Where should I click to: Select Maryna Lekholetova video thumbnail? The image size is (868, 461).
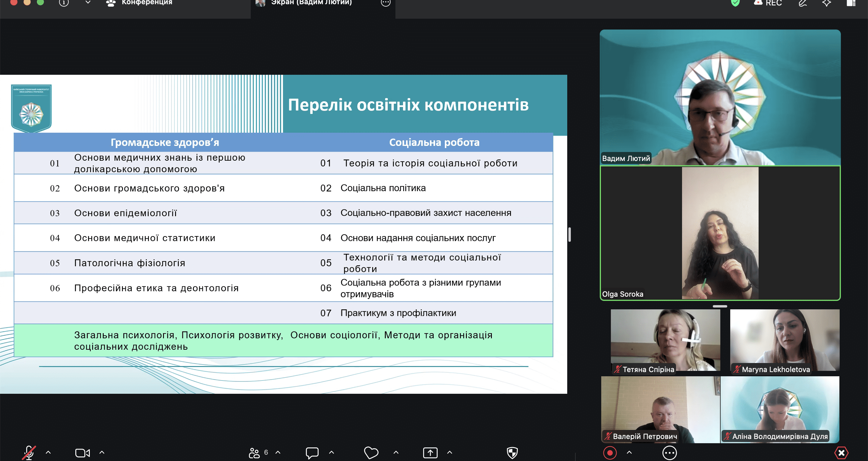point(785,340)
